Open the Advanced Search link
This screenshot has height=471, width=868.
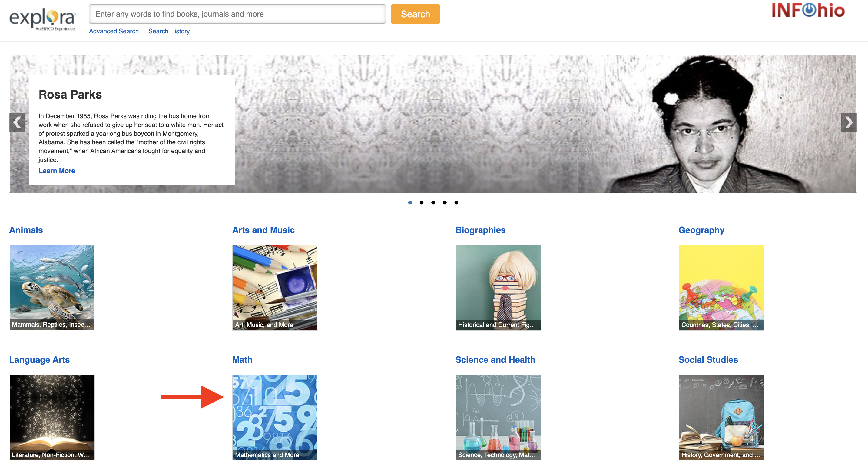114,31
